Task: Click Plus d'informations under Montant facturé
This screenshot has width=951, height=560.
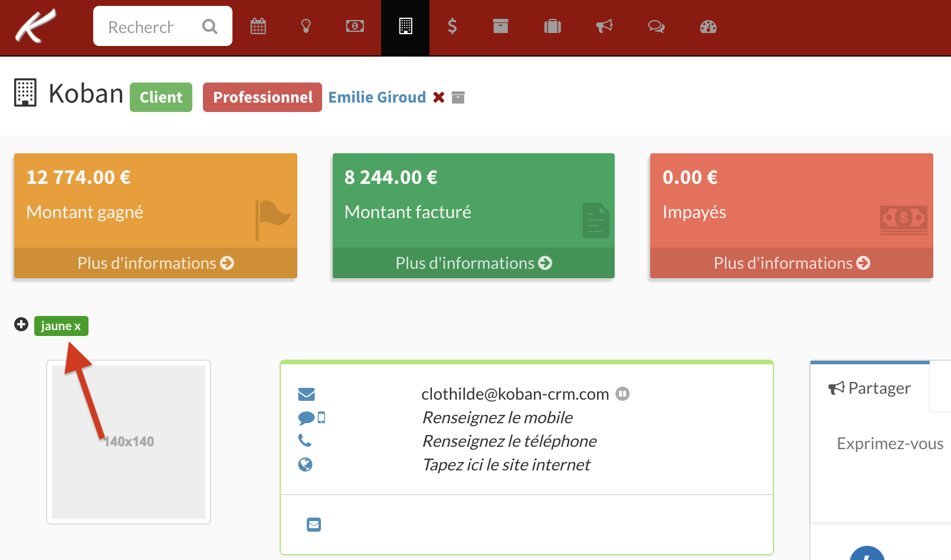Action: pyautogui.click(x=474, y=263)
